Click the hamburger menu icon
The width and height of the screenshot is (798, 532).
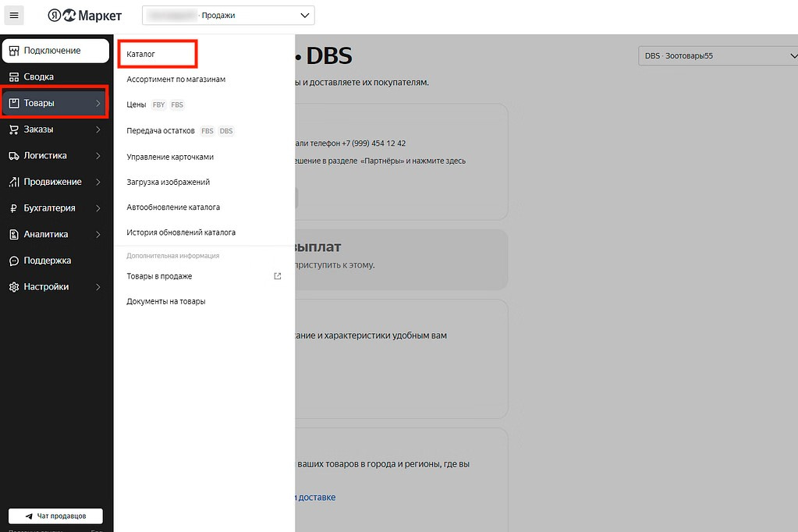14,16
